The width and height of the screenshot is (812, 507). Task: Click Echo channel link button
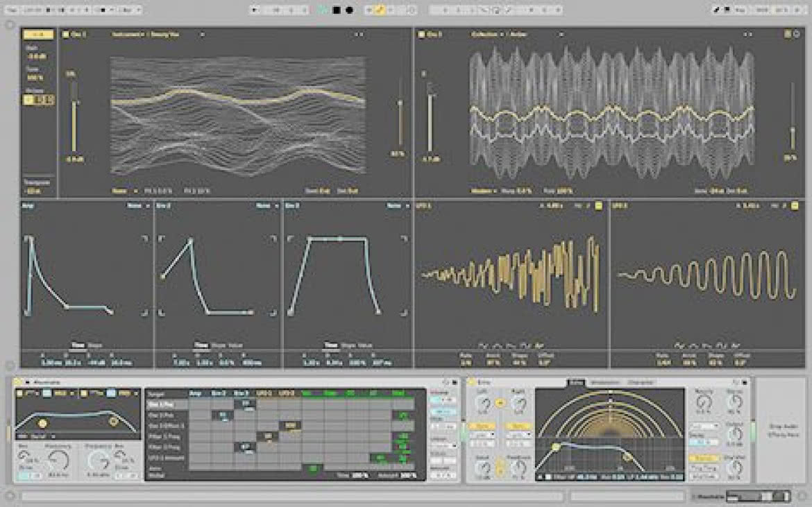[500, 403]
